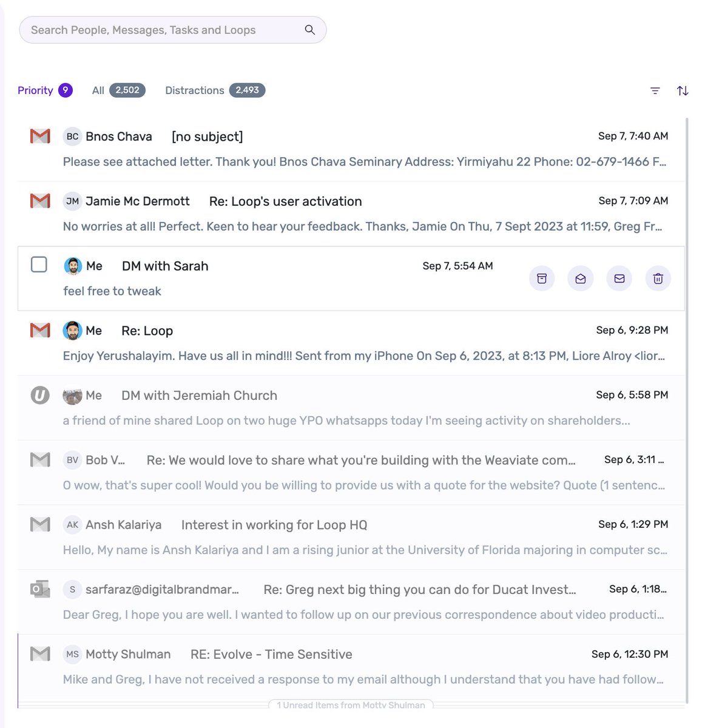Click the 1 Unread Items from Motty Shulman pill

351,705
